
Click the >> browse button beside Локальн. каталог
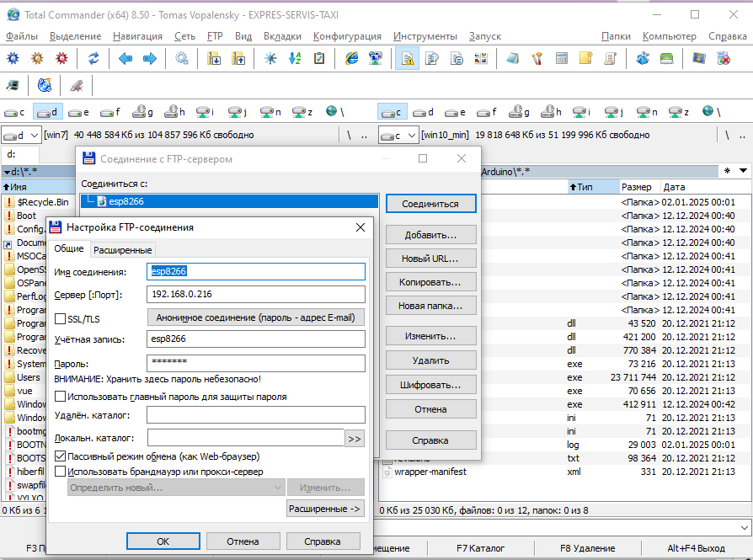[355, 438]
